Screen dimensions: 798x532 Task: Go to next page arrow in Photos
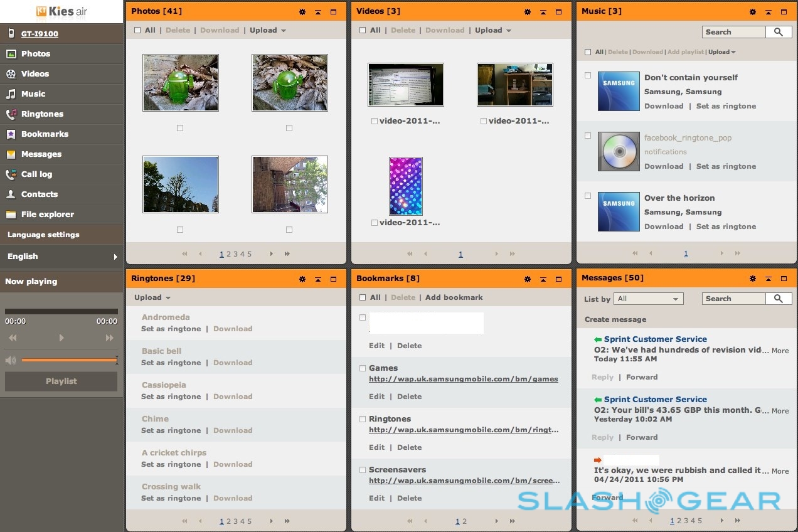coord(272,254)
